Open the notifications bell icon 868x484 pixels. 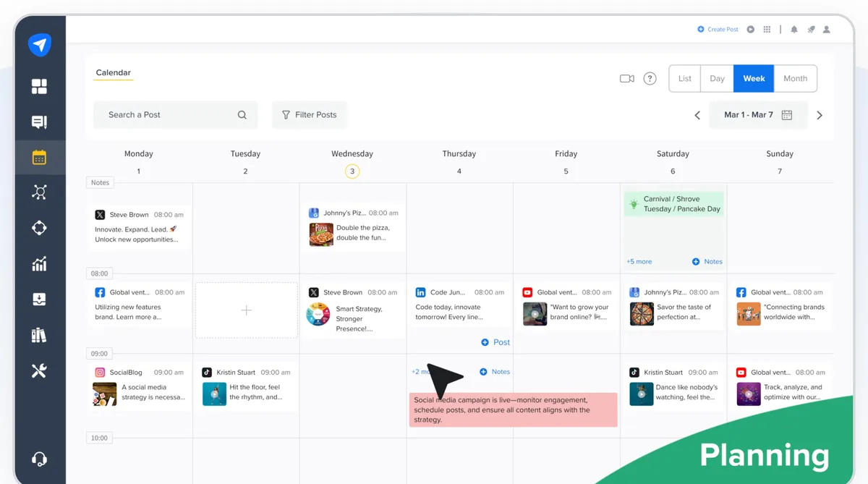click(x=794, y=30)
